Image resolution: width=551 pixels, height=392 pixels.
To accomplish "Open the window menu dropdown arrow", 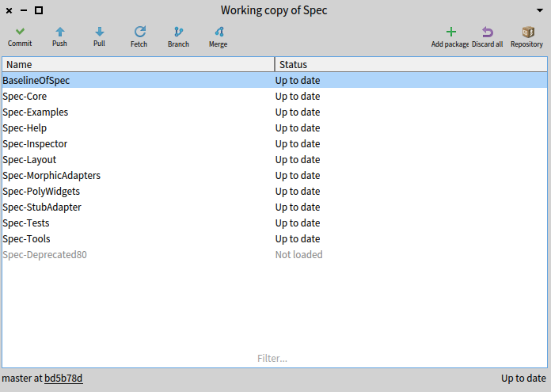I will point(539,10).
